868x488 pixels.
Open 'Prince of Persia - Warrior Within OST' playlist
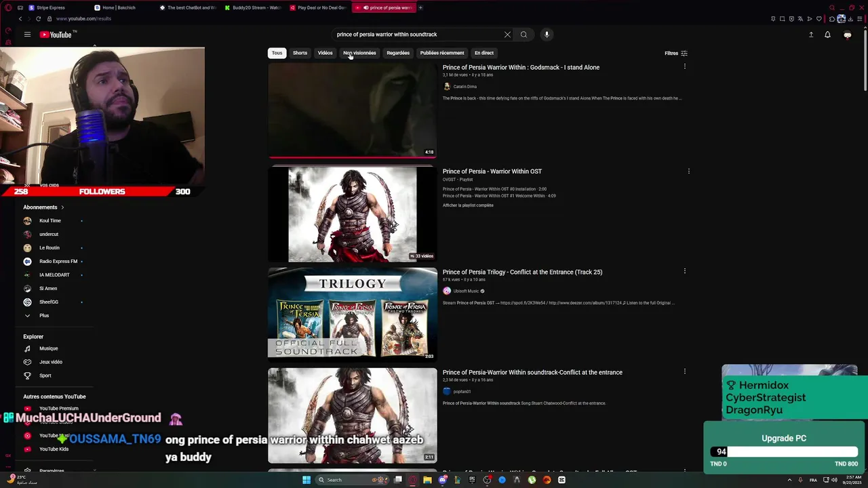point(492,171)
